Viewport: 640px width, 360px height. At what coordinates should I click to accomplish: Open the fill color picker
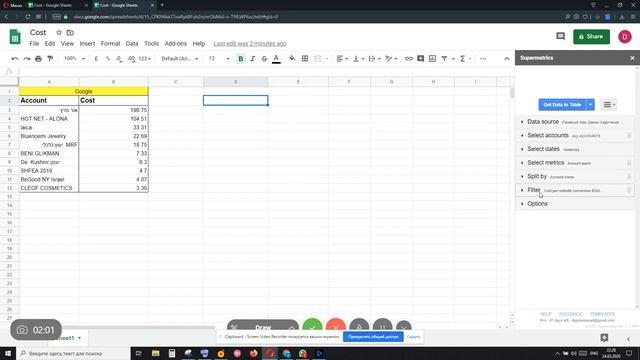pyautogui.click(x=292, y=59)
